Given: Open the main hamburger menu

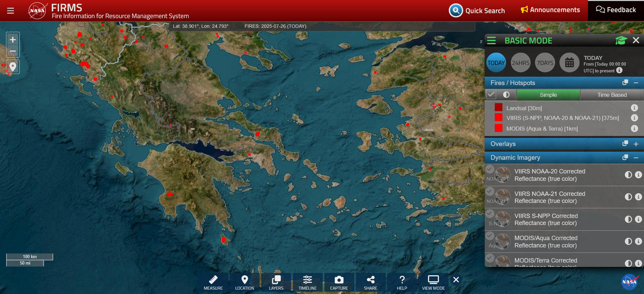Looking at the screenshot, I should (x=10, y=11).
